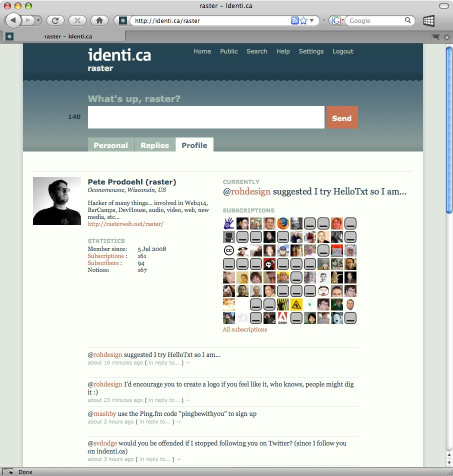Open the back/forward history dropdown arrow
453x476 pixels.
pos(38,20)
